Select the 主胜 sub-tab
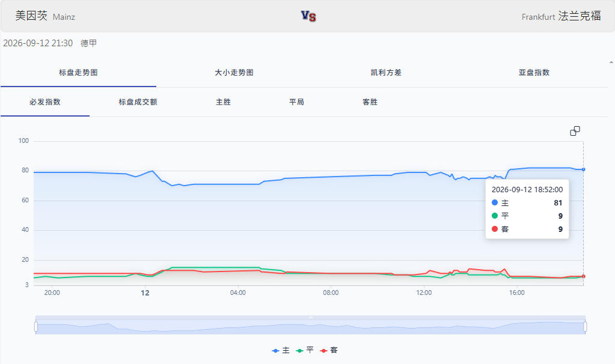The image size is (615, 364). [x=224, y=102]
